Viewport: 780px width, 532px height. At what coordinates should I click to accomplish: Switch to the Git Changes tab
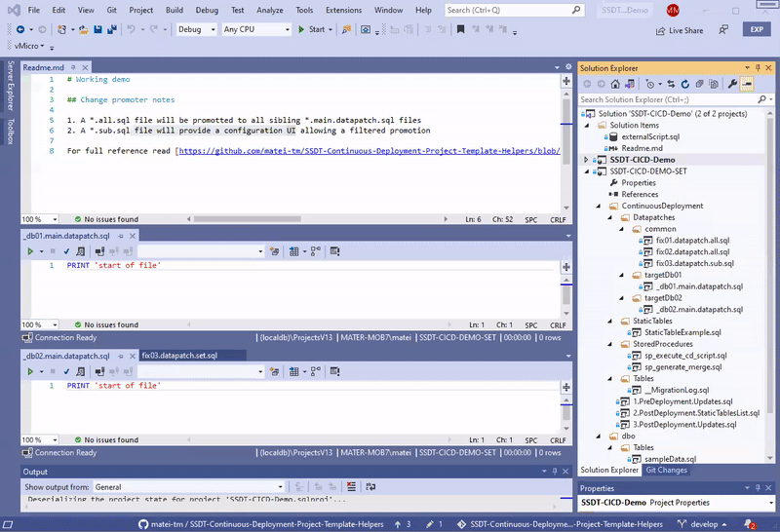pyautogui.click(x=666, y=470)
